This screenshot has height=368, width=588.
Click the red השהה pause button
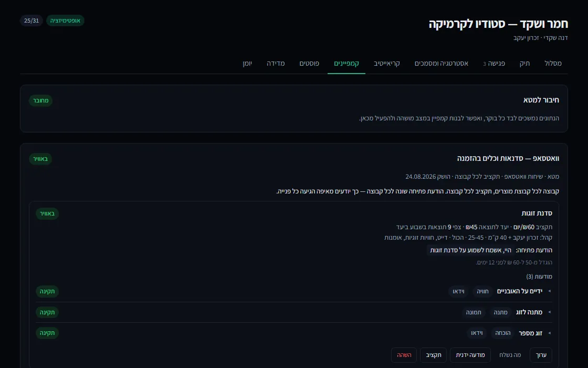[x=404, y=355]
